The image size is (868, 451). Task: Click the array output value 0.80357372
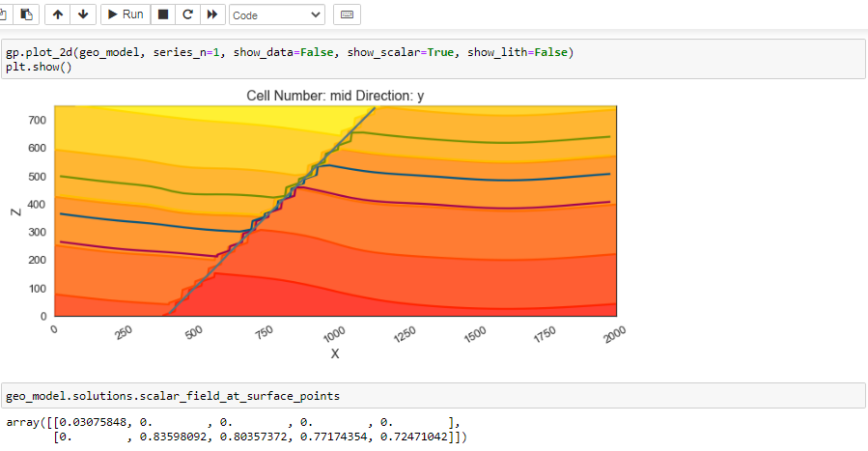click(x=254, y=437)
